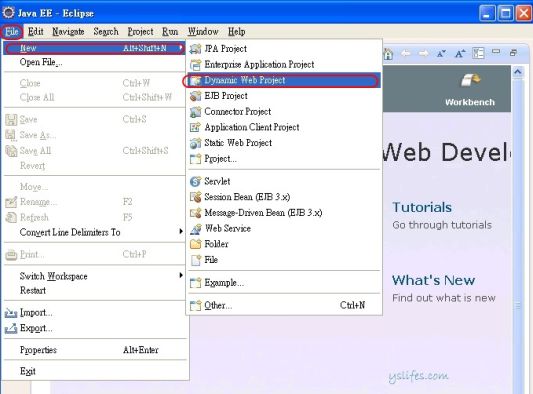
Task: Click the Eclipse icon in title bar
Action: pos(8,13)
